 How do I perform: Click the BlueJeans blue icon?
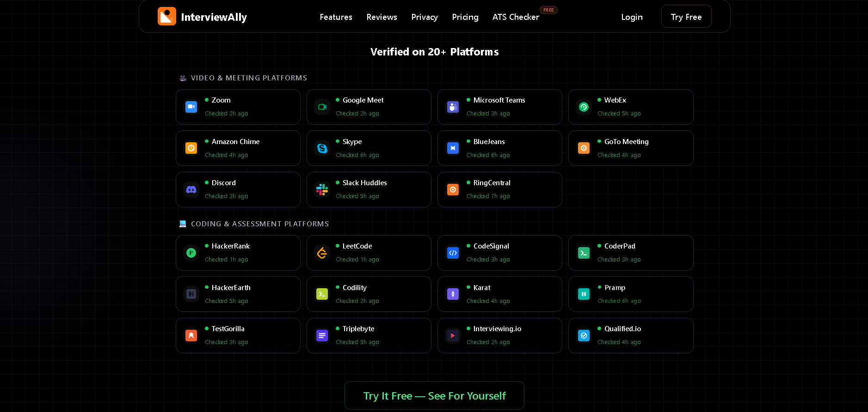click(x=453, y=148)
